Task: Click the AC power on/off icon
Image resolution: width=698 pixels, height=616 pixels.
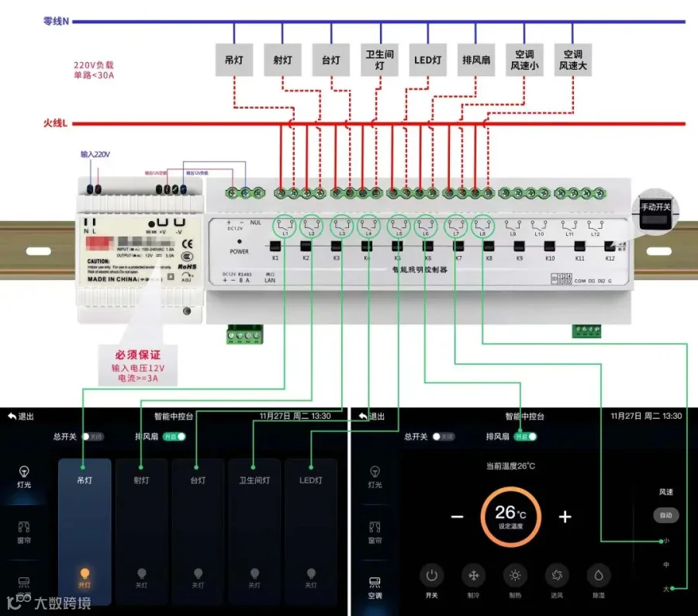Action: tap(431, 576)
